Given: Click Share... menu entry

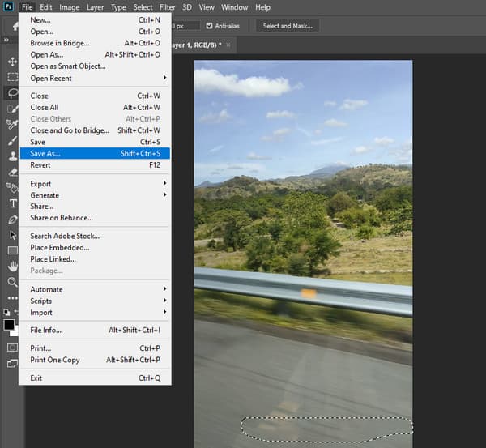Looking at the screenshot, I should click(95, 206).
